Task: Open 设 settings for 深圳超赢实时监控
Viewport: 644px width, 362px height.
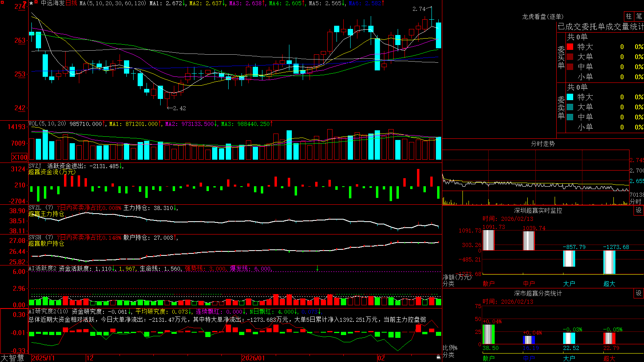Action: (x=638, y=210)
